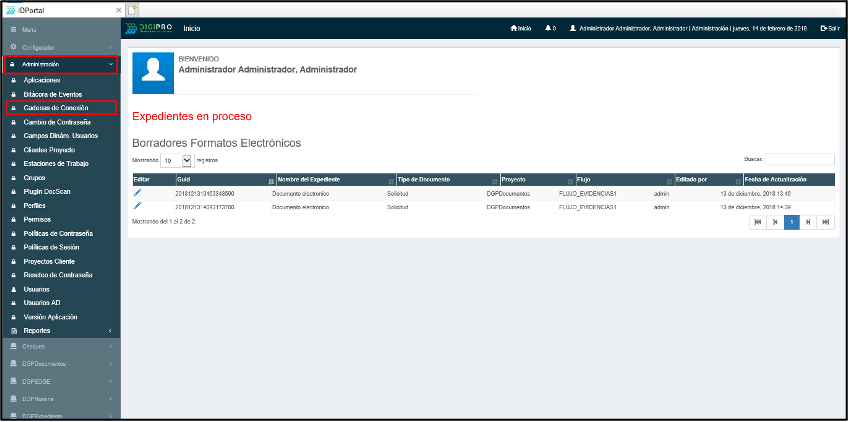Go to the next page of results

(x=808, y=222)
